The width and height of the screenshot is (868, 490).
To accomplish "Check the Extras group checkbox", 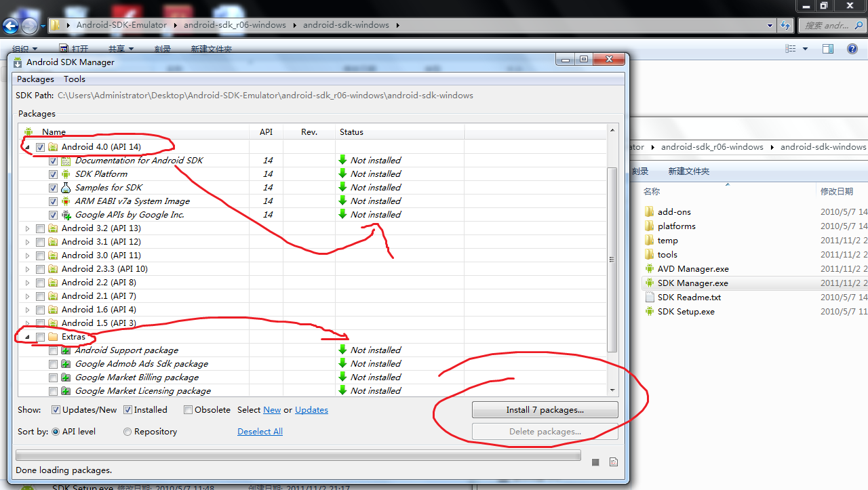I will pyautogui.click(x=41, y=337).
